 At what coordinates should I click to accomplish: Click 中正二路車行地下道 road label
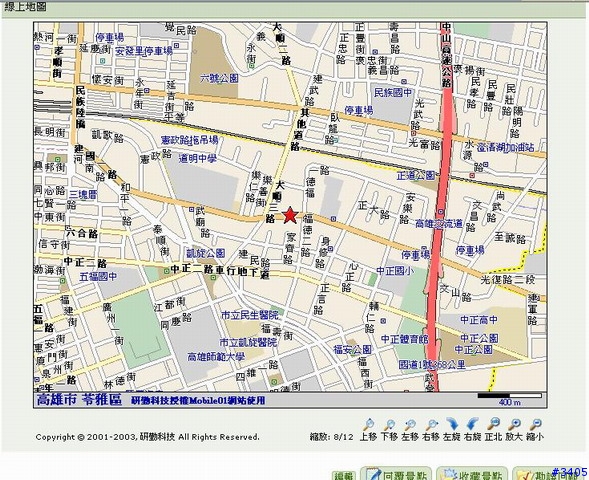pyautogui.click(x=220, y=270)
